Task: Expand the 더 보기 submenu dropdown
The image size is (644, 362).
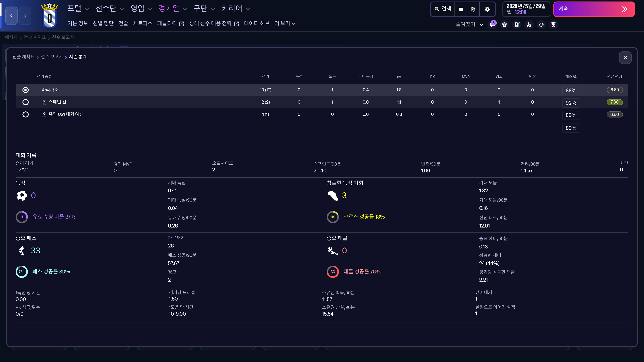Action: (x=285, y=23)
